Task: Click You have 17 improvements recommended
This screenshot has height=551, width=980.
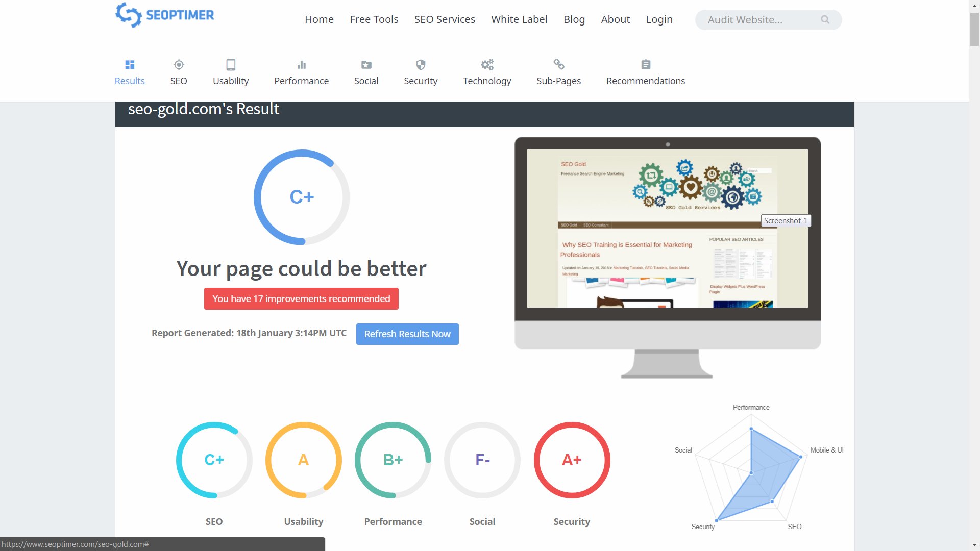Action: pos(301,298)
